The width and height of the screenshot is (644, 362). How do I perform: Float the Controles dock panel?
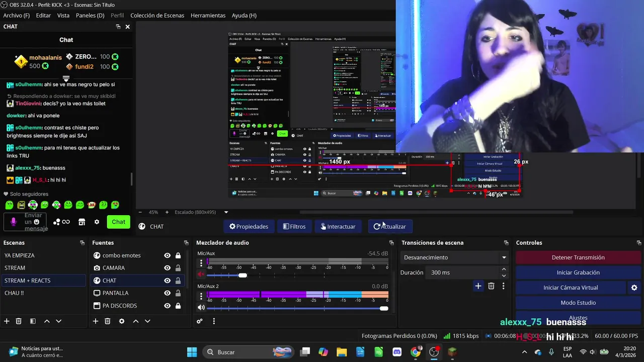(x=639, y=243)
